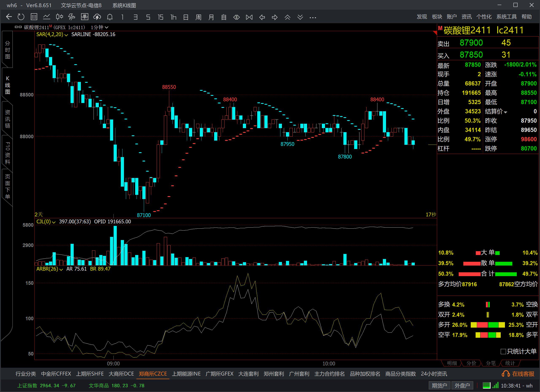Open 在线客服 online support link
The height and width of the screenshot is (392, 540).
click(x=523, y=374)
